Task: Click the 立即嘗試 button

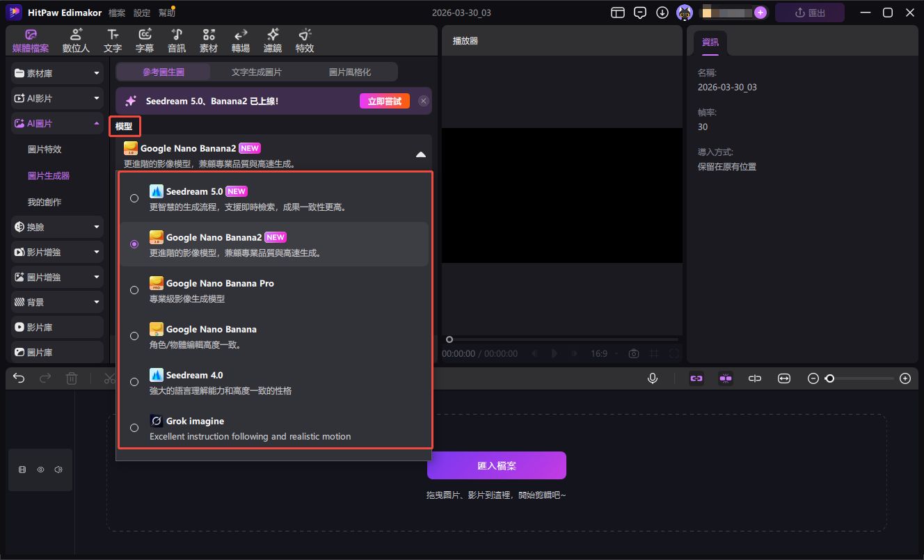Action: (383, 100)
